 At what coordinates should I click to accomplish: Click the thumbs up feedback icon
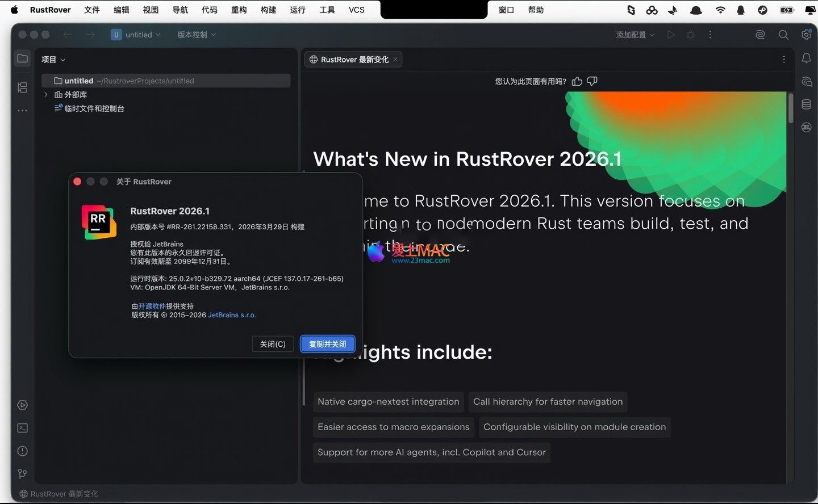pos(577,81)
